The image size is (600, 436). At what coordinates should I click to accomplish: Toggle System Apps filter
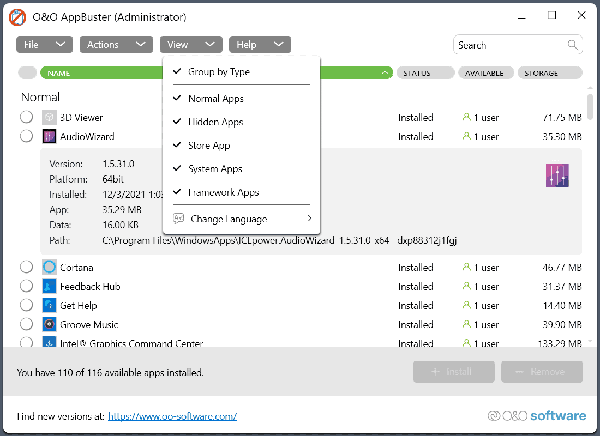[x=241, y=169]
